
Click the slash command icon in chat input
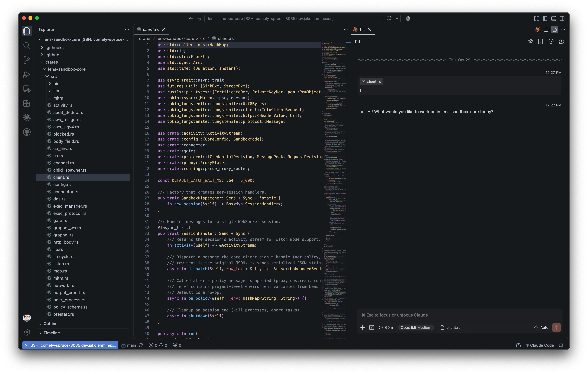click(372, 327)
